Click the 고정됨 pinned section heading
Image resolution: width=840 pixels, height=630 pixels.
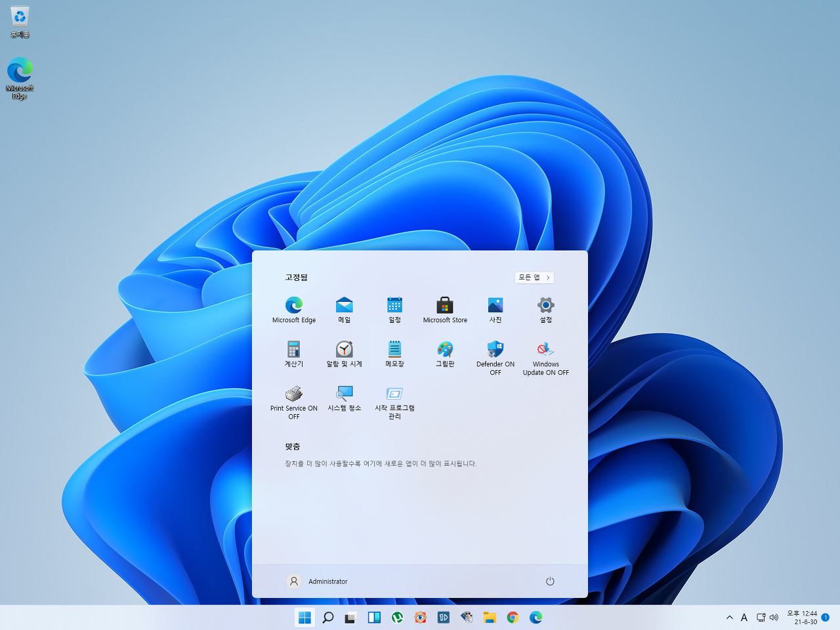point(296,278)
